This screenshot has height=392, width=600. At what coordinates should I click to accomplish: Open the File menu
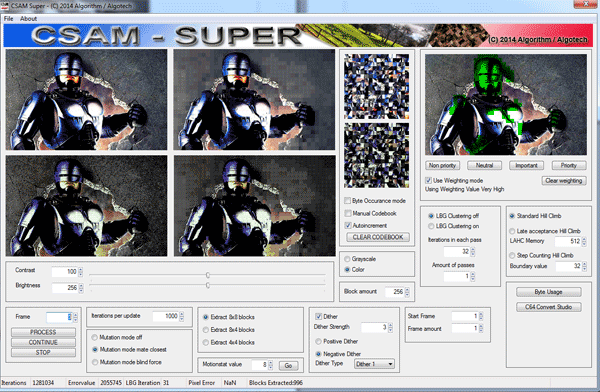[8, 18]
